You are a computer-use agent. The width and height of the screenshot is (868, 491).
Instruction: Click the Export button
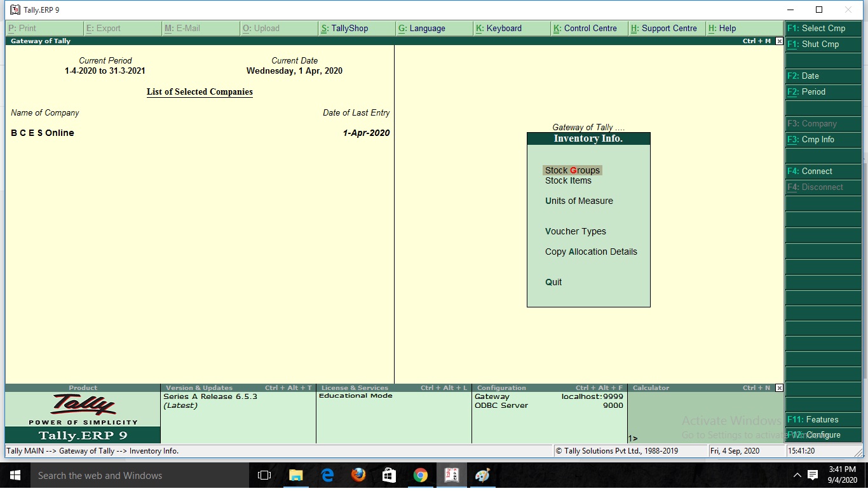123,29
